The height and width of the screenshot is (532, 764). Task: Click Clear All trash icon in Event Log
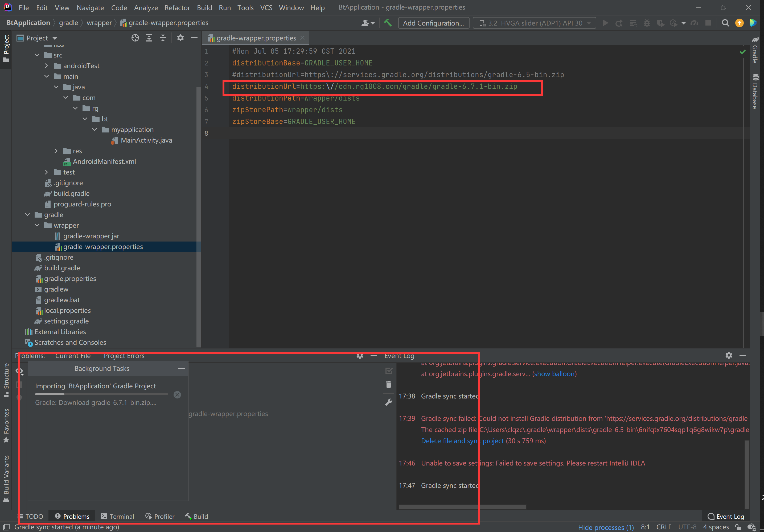click(389, 385)
